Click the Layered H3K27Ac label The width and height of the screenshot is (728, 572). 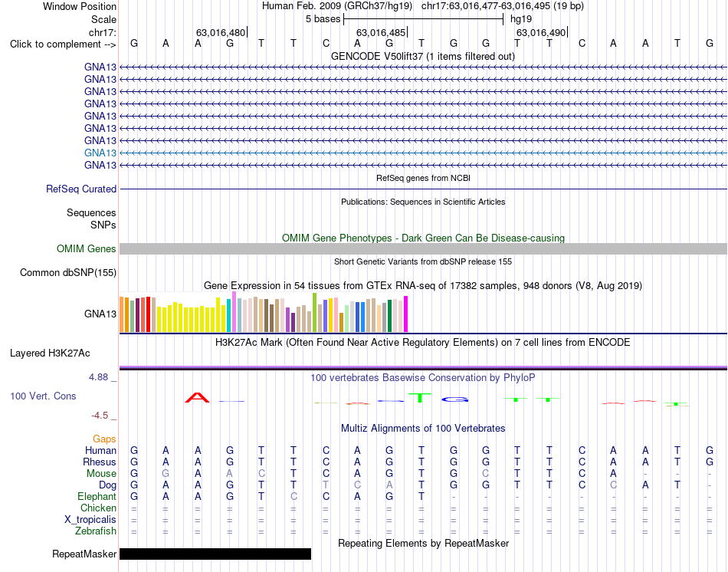tap(50, 353)
